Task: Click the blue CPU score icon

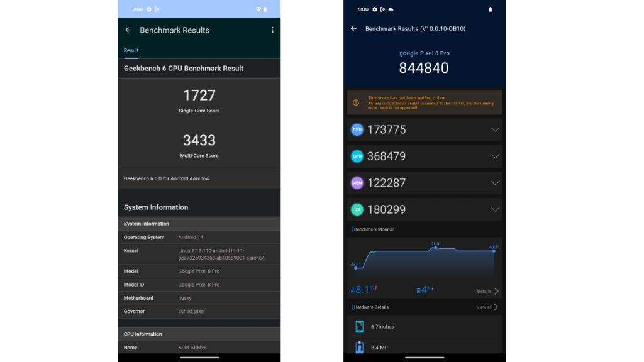Action: pos(357,129)
